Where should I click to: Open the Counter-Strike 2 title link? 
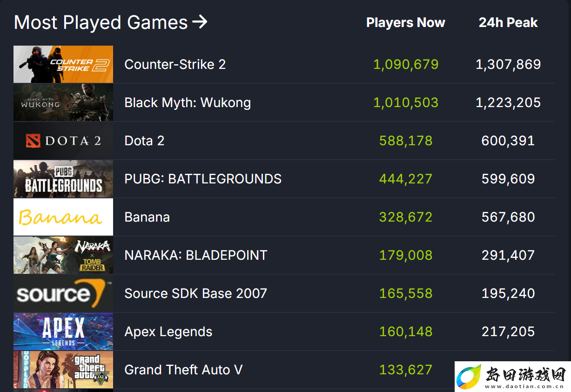175,64
